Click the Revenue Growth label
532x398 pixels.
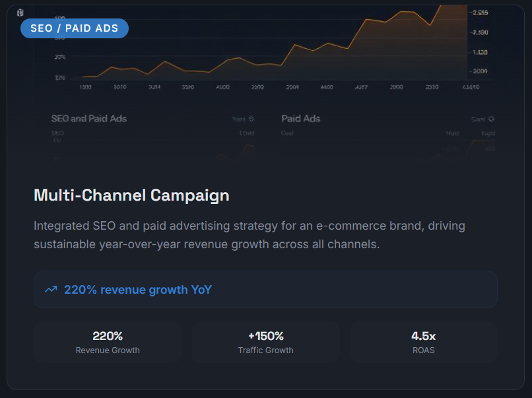pyautogui.click(x=108, y=350)
